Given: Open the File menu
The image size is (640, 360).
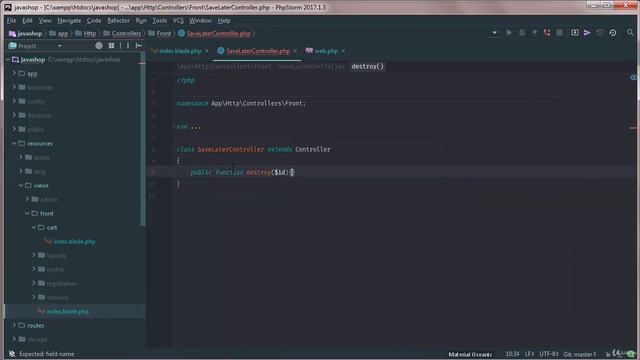Looking at the screenshot, I should (11, 20).
